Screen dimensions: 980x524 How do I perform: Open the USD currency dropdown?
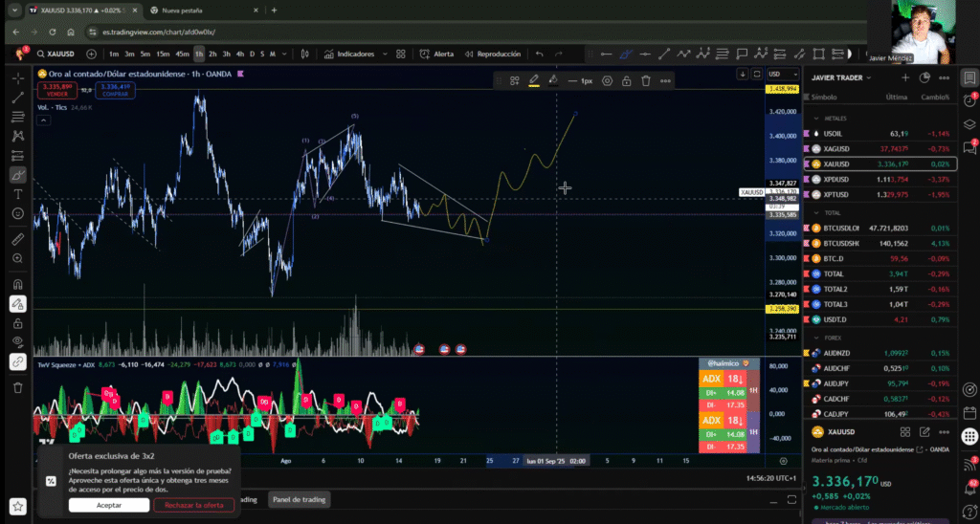tap(783, 75)
